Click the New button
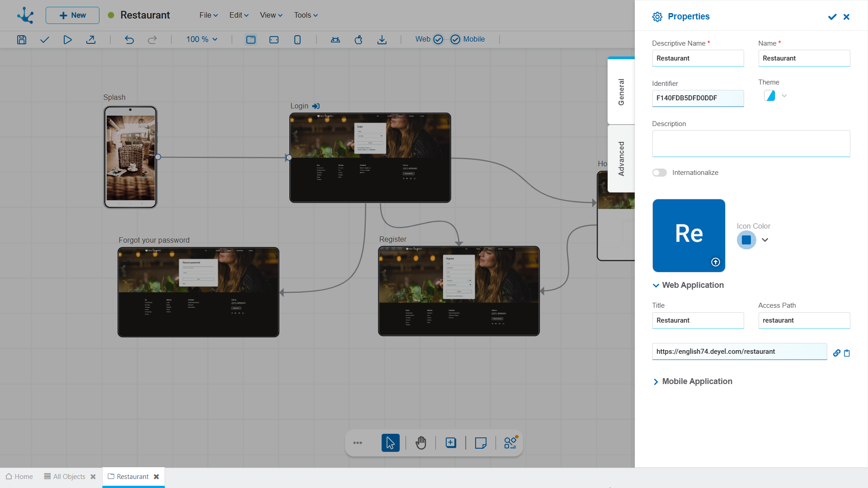The width and height of the screenshot is (868, 488). pyautogui.click(x=72, y=15)
